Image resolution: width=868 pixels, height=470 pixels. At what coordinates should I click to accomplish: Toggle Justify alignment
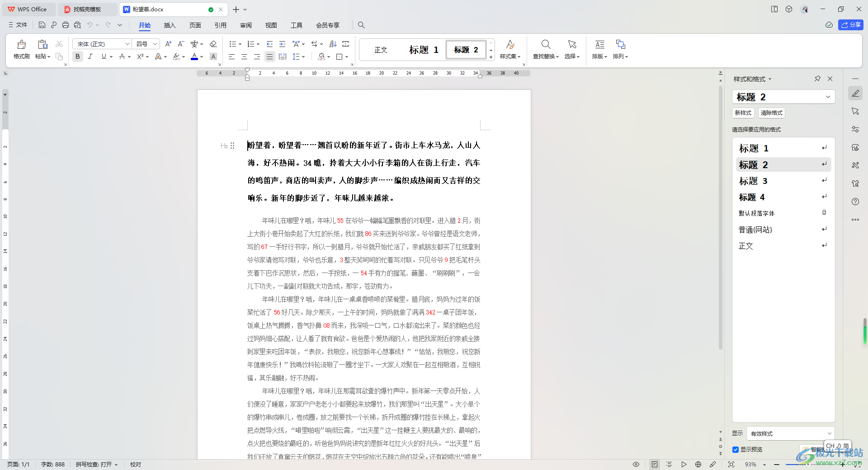tap(269, 56)
